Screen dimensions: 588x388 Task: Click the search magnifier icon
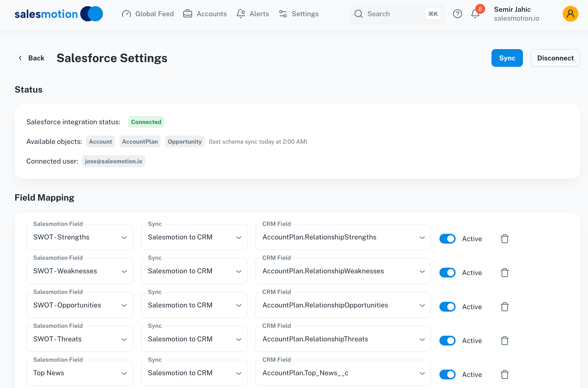click(358, 14)
